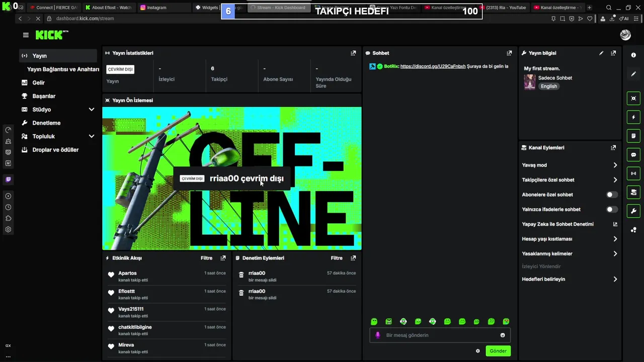Toggle the wrench widget icon
This screenshot has width=644, height=362.
(633, 211)
